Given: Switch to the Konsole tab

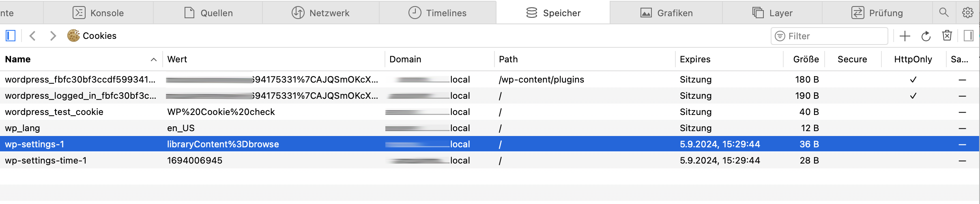Looking at the screenshot, I should coord(98,13).
